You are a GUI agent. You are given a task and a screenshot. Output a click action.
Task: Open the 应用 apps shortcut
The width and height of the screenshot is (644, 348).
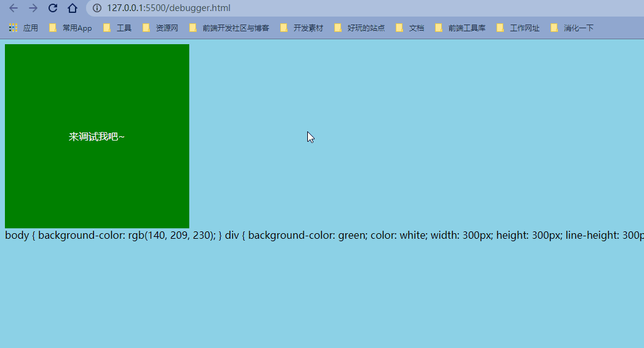23,28
